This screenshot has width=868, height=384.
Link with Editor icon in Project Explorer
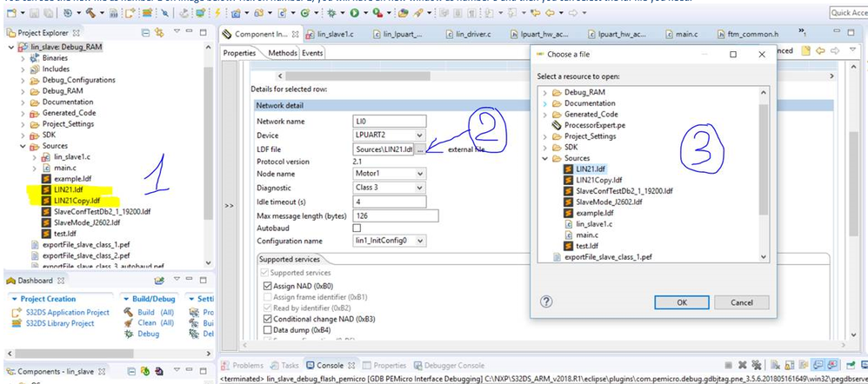[x=159, y=33]
